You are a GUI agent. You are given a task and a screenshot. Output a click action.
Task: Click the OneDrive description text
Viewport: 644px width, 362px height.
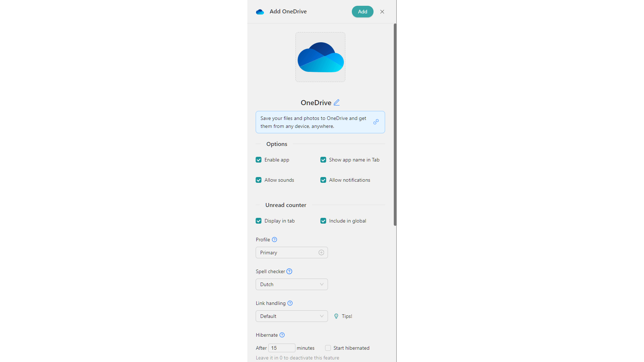pos(313,122)
